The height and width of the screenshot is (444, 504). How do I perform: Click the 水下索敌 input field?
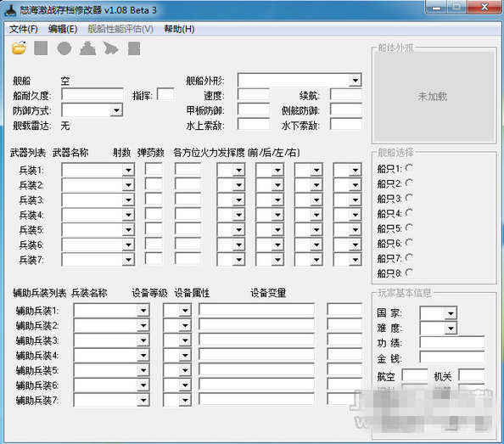coord(346,125)
